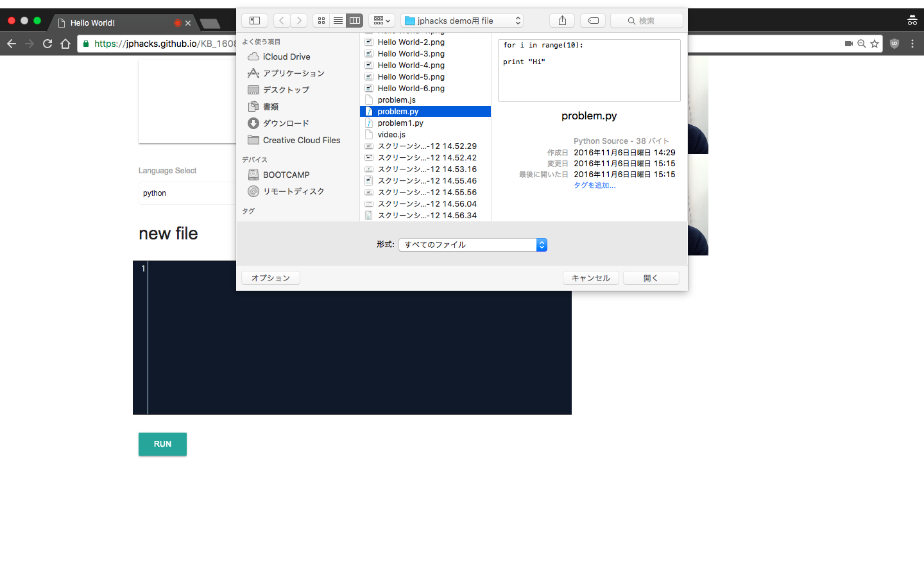Click the キャンセル button
This screenshot has width=924, height=586.
pos(591,278)
